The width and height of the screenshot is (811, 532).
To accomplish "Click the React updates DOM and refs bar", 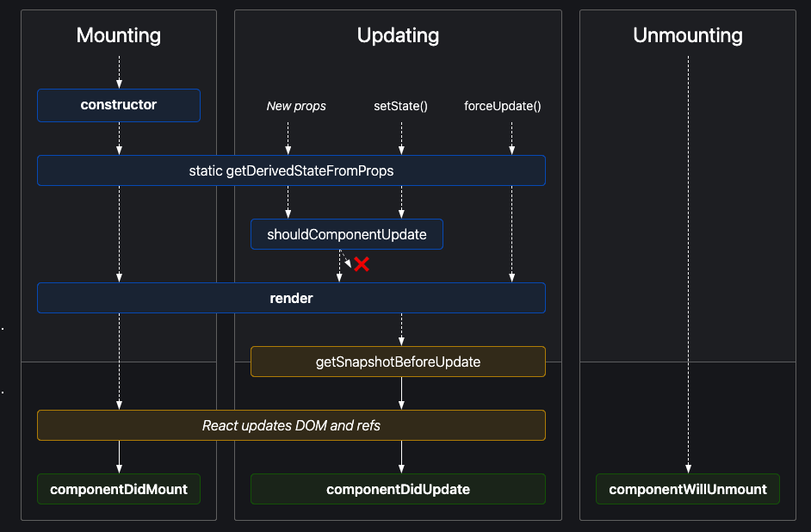I will click(x=291, y=425).
